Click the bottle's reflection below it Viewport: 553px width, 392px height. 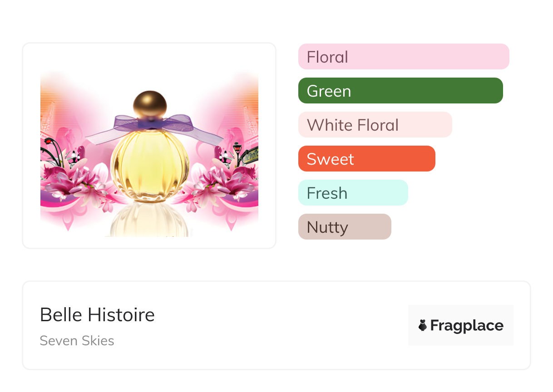[x=149, y=221]
